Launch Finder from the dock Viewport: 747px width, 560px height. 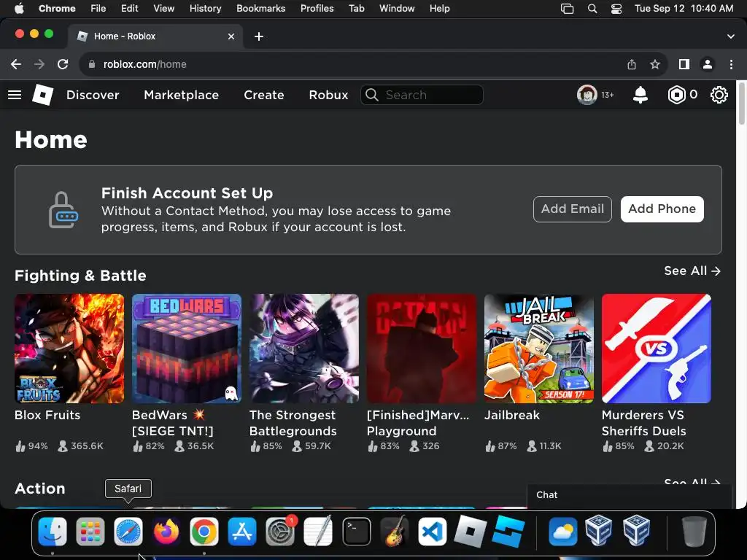[x=53, y=531]
